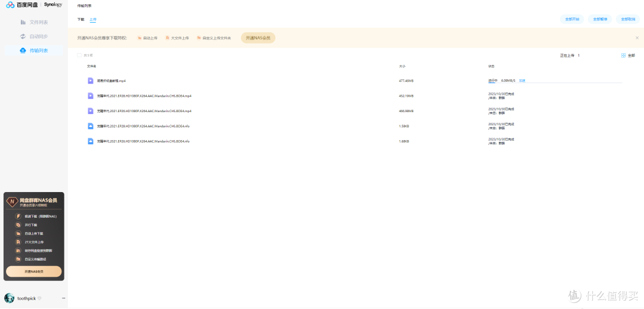Click the 466.98MB size value
This screenshot has width=644, height=309.
406,111
